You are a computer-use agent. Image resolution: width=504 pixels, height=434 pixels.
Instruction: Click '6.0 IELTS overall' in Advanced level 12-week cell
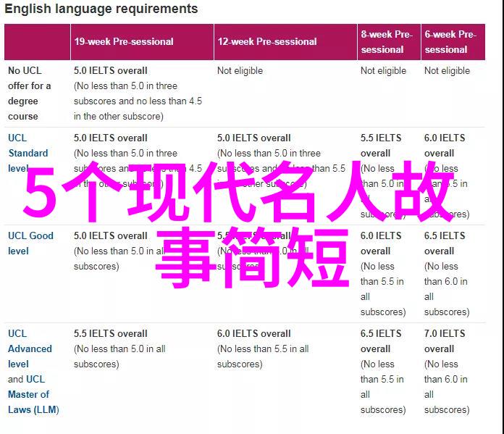(253, 333)
